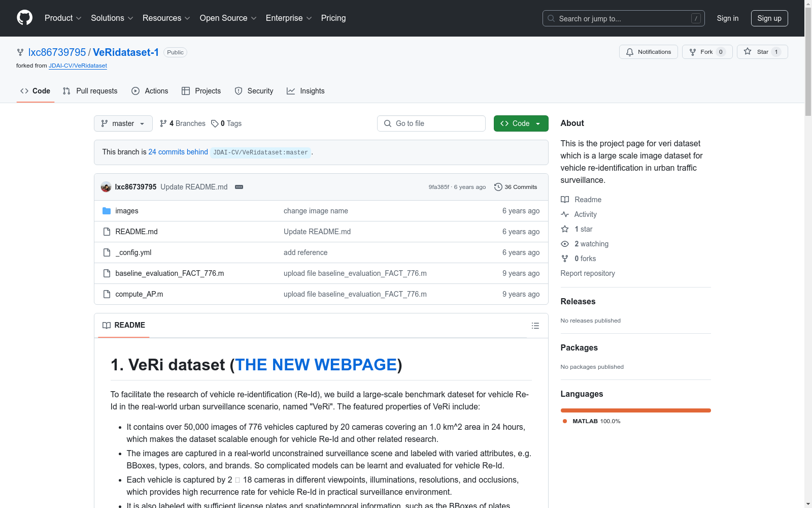Image resolution: width=812 pixels, height=508 pixels.
Task: Select the README tab
Action: tap(124, 325)
